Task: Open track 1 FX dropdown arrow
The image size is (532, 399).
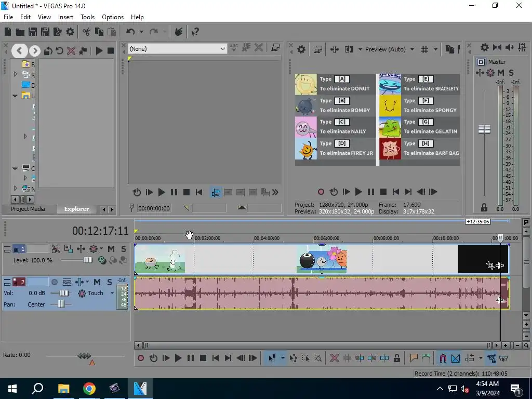Action: point(101,249)
